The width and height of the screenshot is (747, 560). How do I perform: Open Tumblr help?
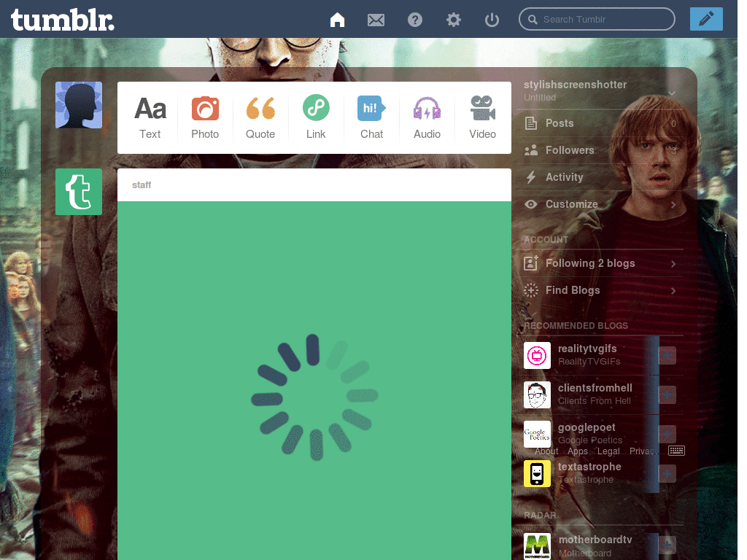[415, 20]
